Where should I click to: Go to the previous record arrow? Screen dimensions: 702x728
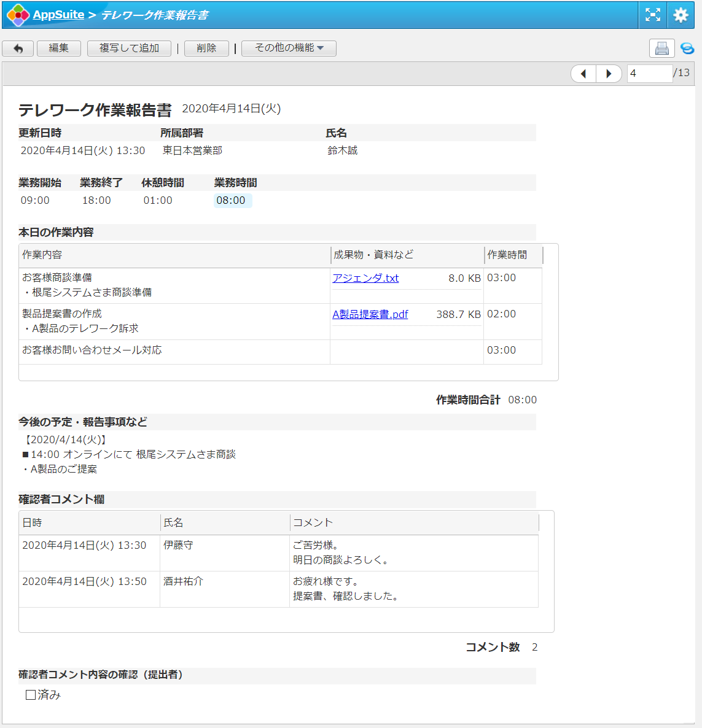583,74
